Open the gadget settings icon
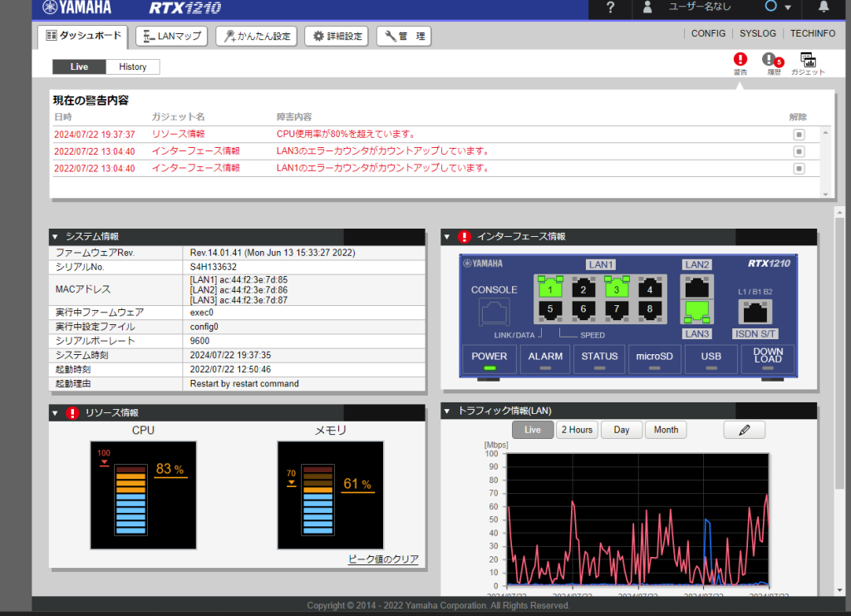This screenshot has height=616, width=851. coord(807,60)
